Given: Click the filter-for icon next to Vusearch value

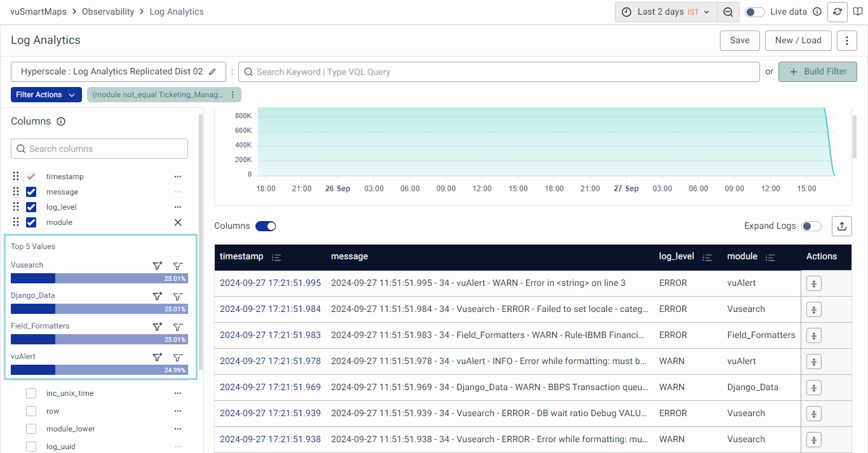Looking at the screenshot, I should (x=157, y=266).
